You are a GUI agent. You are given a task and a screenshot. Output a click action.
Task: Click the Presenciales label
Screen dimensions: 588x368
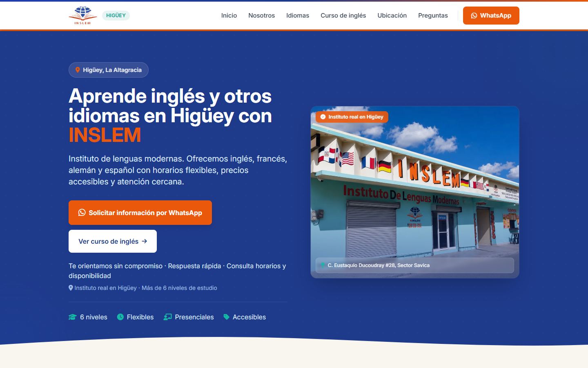[194, 317]
